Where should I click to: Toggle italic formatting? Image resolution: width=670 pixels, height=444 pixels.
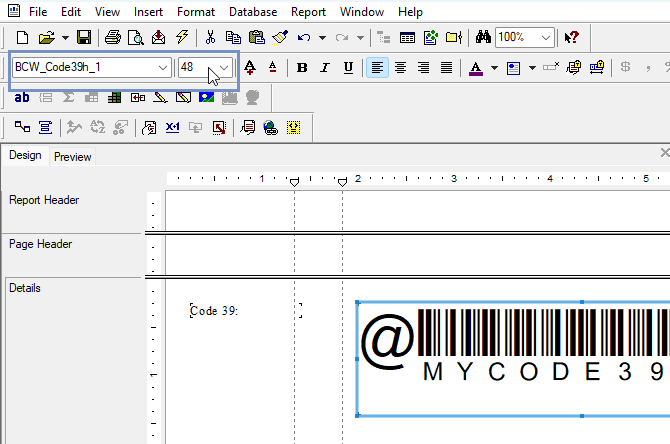tap(325, 68)
